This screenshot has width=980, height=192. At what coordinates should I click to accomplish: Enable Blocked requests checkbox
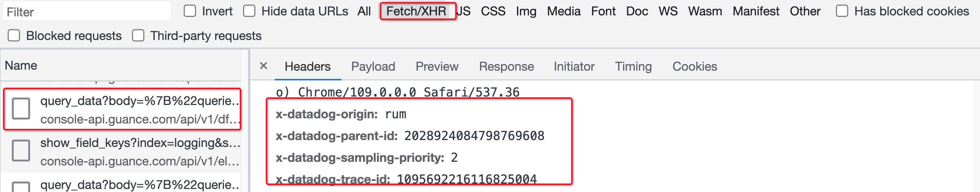[14, 35]
